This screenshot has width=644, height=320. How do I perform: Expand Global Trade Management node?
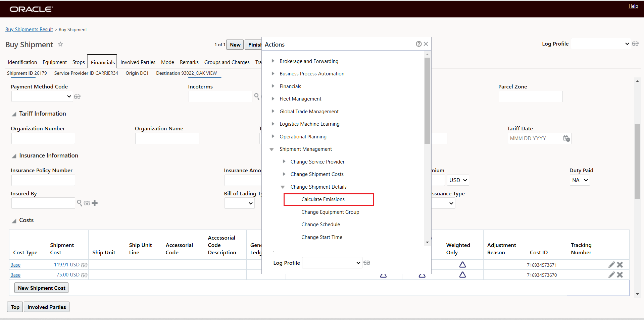273,111
